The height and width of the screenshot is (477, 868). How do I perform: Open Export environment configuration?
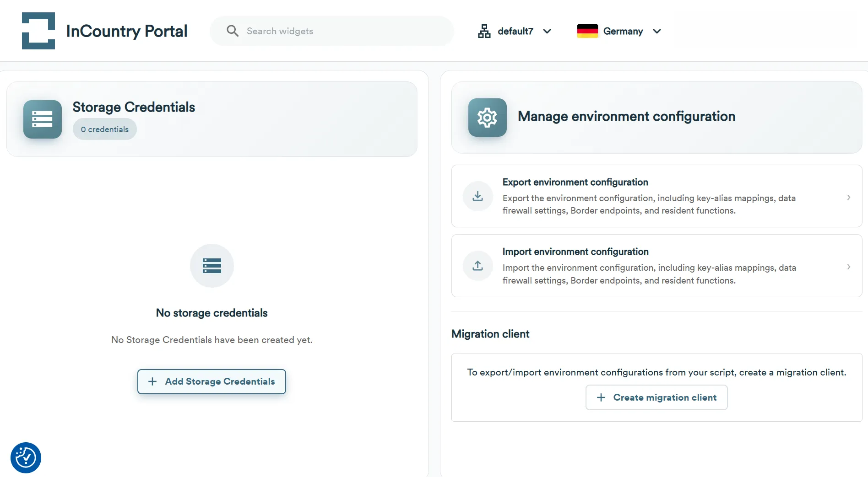[x=656, y=196]
